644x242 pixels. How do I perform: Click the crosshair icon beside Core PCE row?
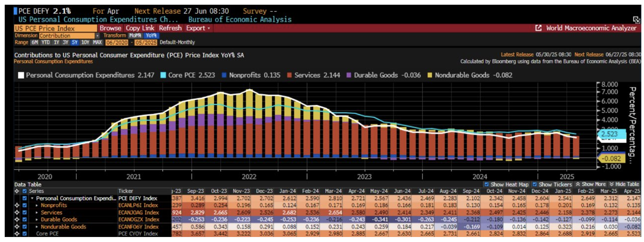[x=17, y=234]
